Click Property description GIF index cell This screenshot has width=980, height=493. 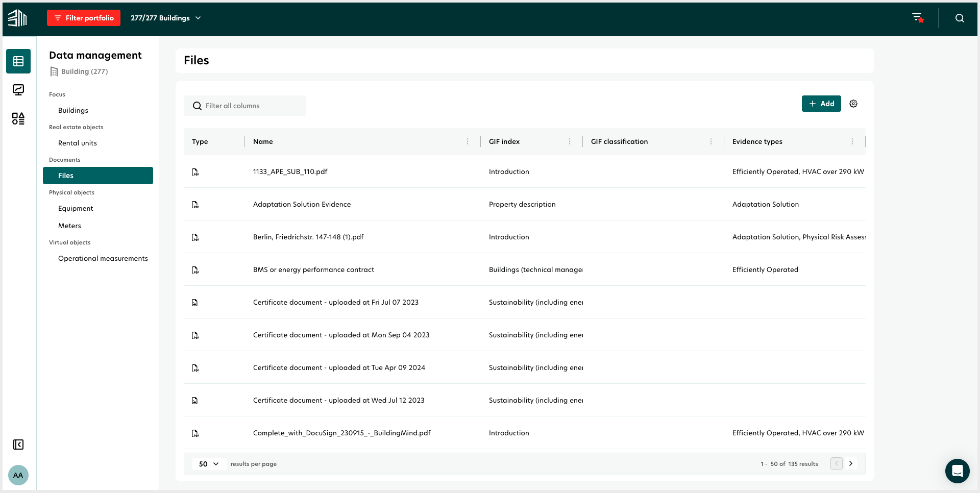point(522,204)
